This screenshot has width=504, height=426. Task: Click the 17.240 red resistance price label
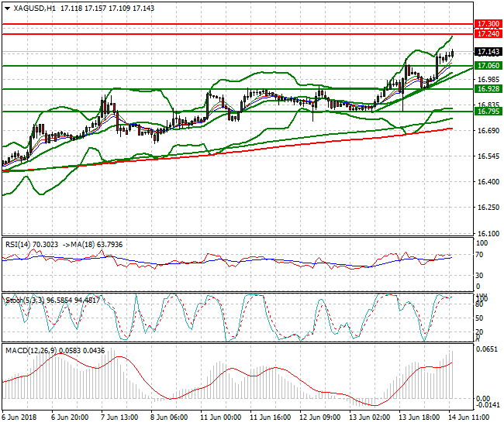488,34
